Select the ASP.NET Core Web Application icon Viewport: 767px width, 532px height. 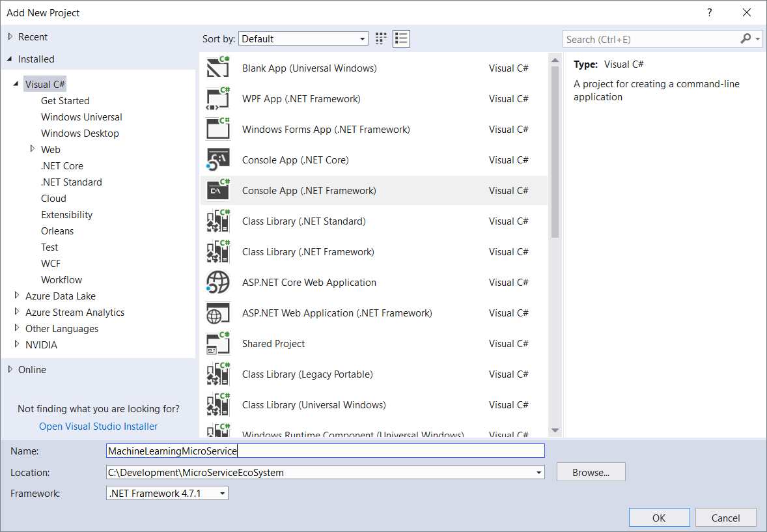pyautogui.click(x=217, y=282)
